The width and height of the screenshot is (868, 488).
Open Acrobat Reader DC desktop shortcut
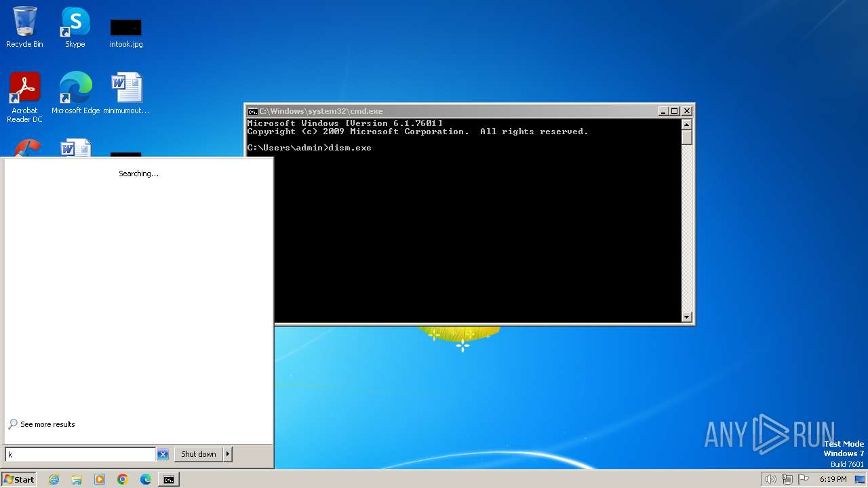pos(24,97)
